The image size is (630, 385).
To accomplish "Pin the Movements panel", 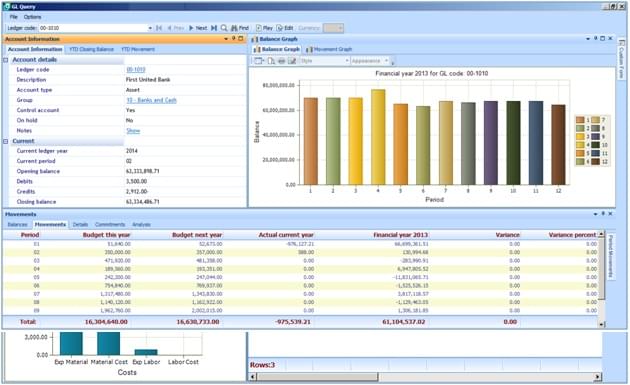I will point(603,214).
